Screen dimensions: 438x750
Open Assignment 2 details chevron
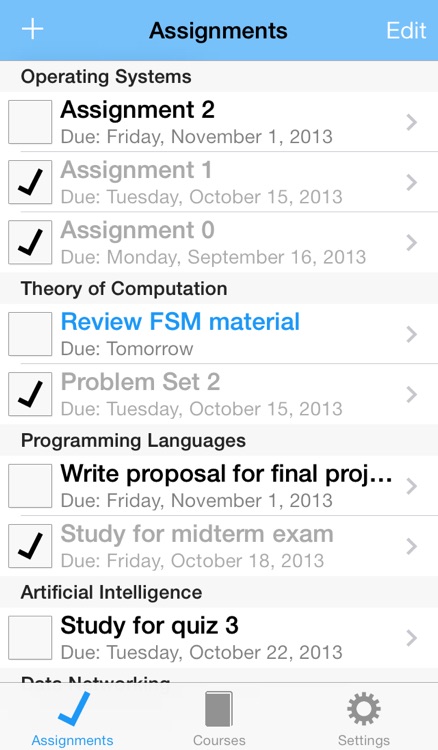pos(412,122)
